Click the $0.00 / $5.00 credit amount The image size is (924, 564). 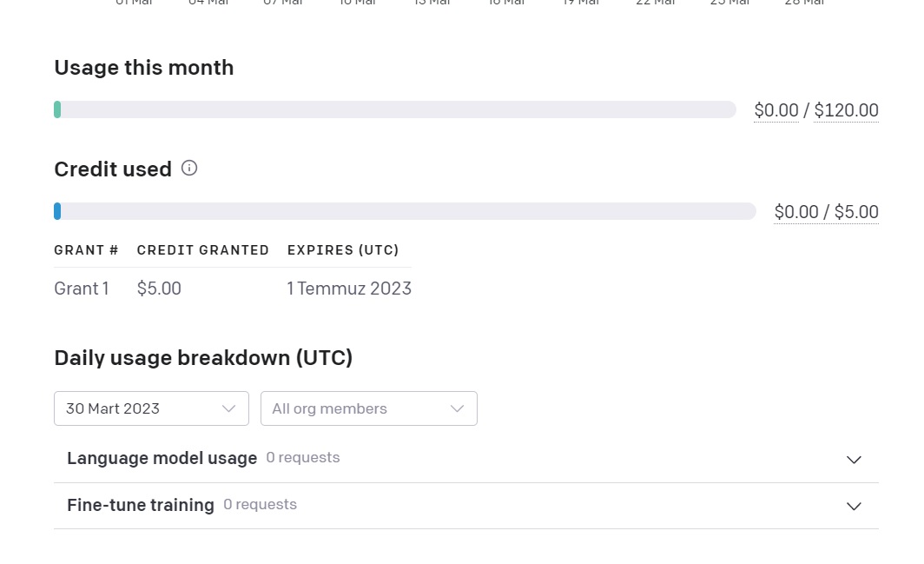coord(826,212)
